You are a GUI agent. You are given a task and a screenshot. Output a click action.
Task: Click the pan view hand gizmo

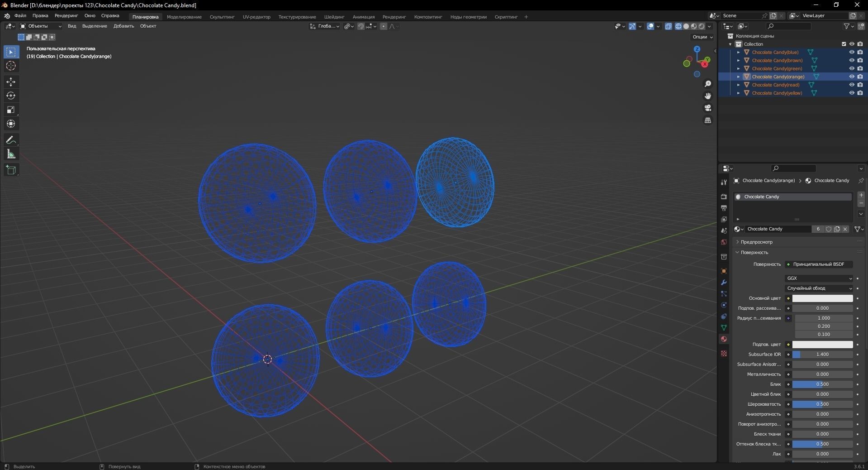708,96
